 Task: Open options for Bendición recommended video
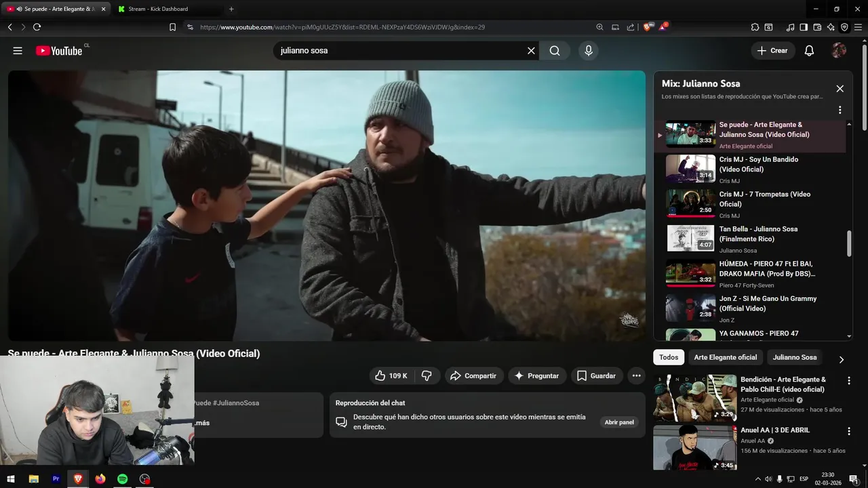pyautogui.click(x=848, y=381)
